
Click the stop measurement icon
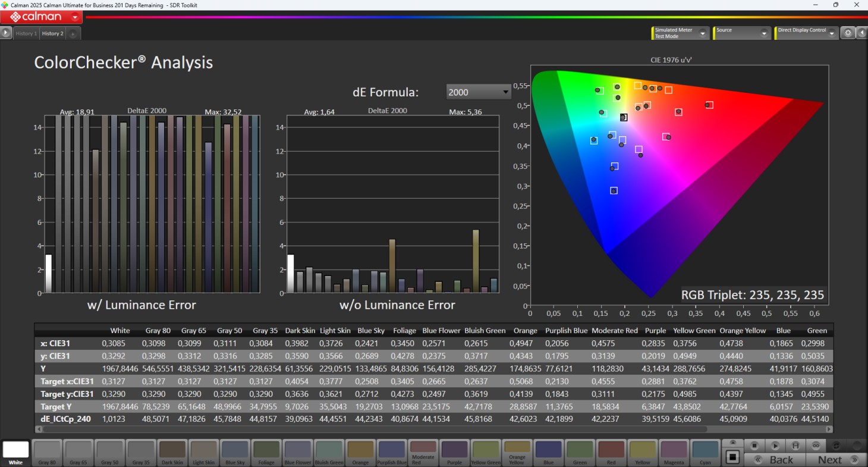754,446
